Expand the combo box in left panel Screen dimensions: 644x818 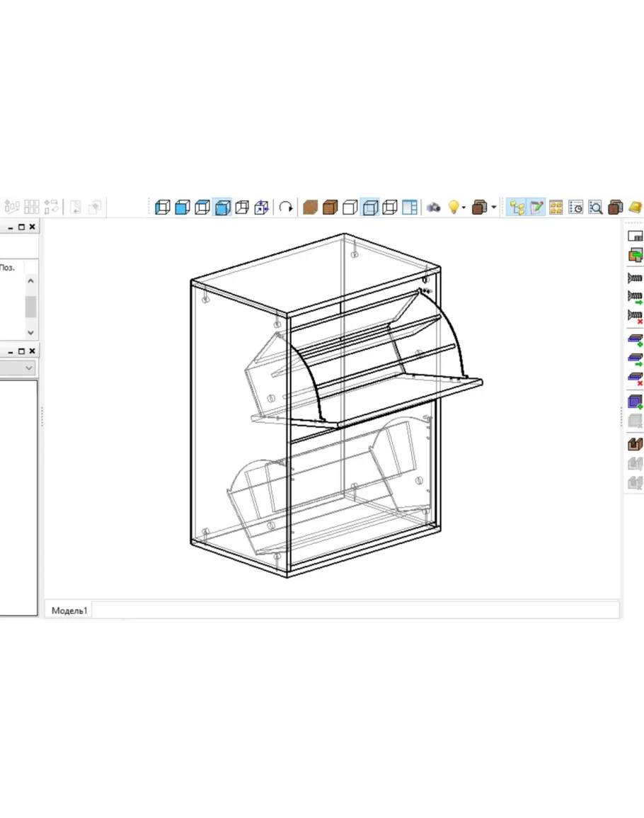tap(29, 368)
